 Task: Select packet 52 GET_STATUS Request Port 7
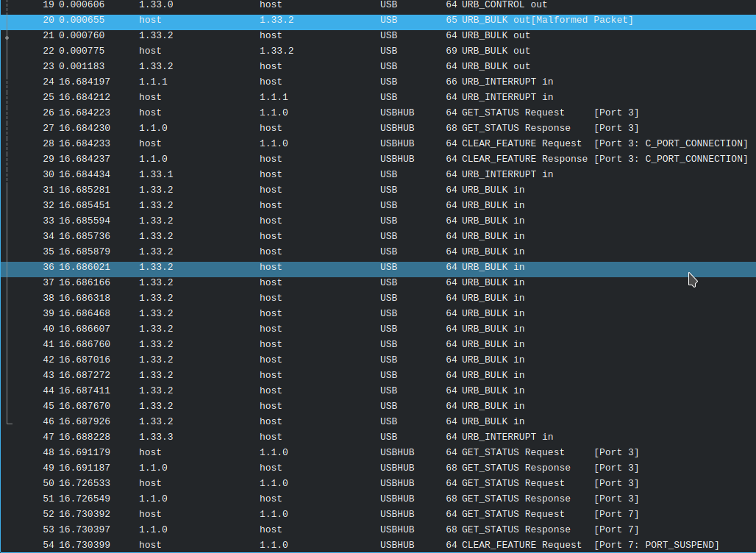click(x=368, y=514)
